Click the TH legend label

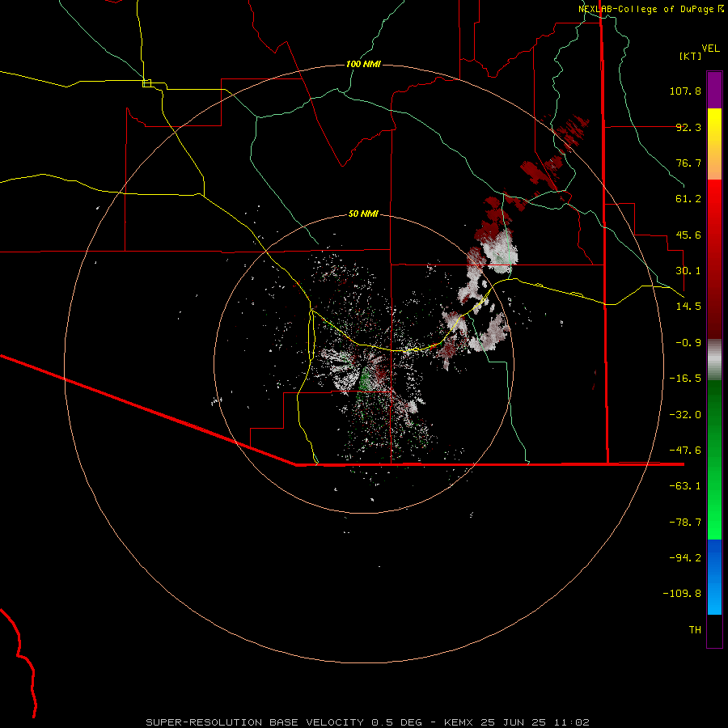(x=695, y=630)
